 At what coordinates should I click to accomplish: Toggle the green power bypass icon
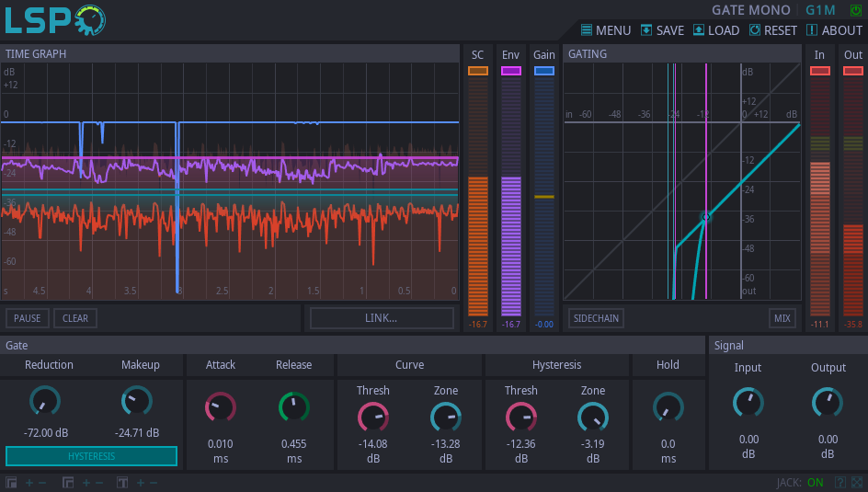pyautogui.click(x=856, y=10)
